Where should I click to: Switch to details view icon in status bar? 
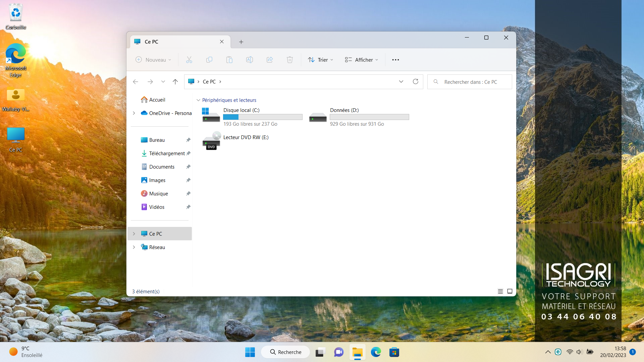point(500,291)
